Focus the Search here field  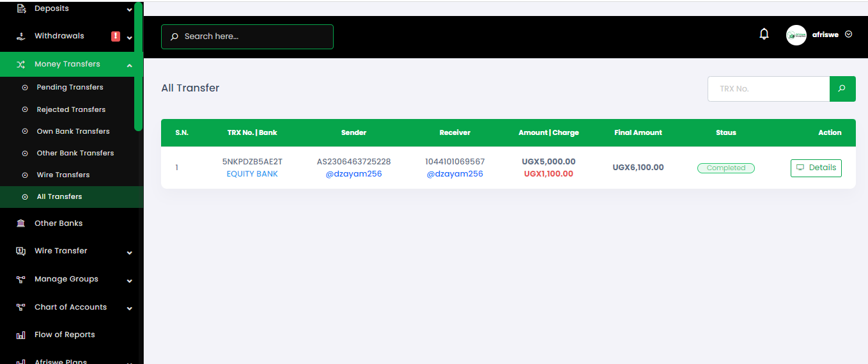pos(247,36)
